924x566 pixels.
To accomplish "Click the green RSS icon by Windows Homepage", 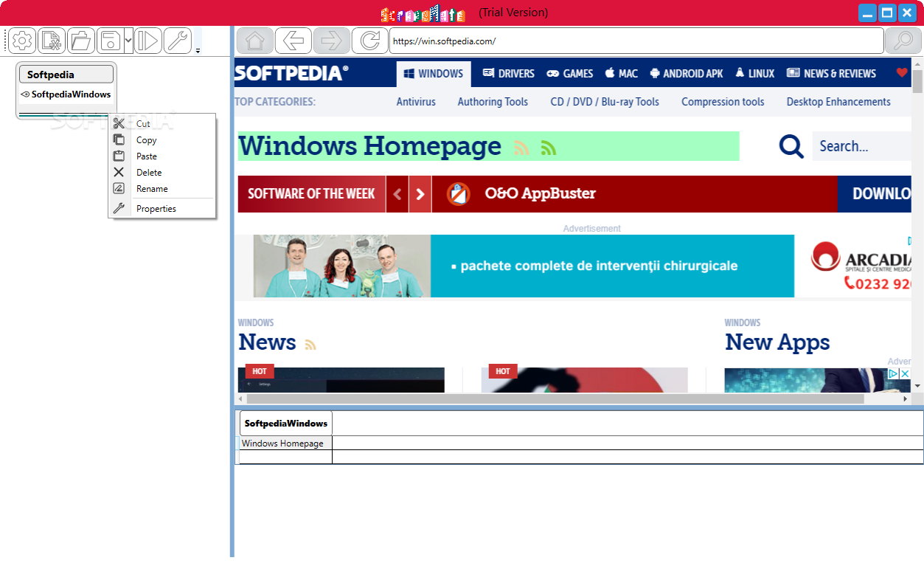I will pyautogui.click(x=548, y=148).
